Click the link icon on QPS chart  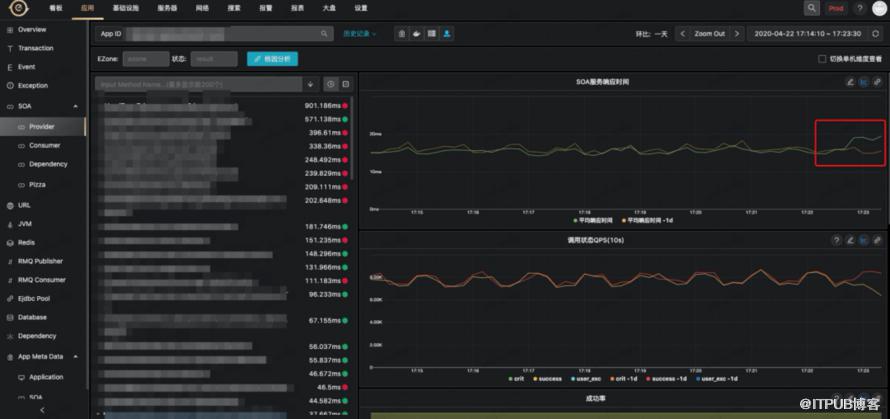pos(877,240)
